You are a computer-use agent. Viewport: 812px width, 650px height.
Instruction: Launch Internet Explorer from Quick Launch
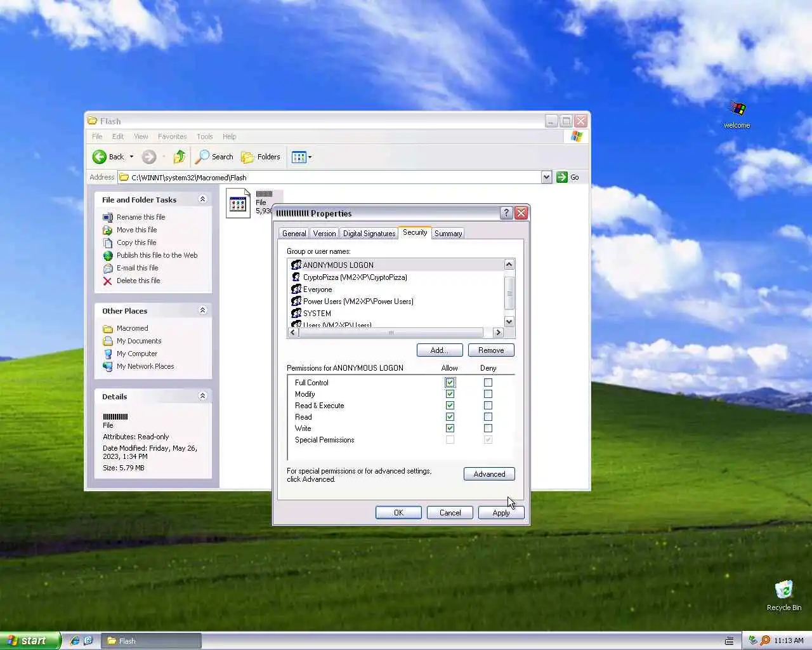75,640
